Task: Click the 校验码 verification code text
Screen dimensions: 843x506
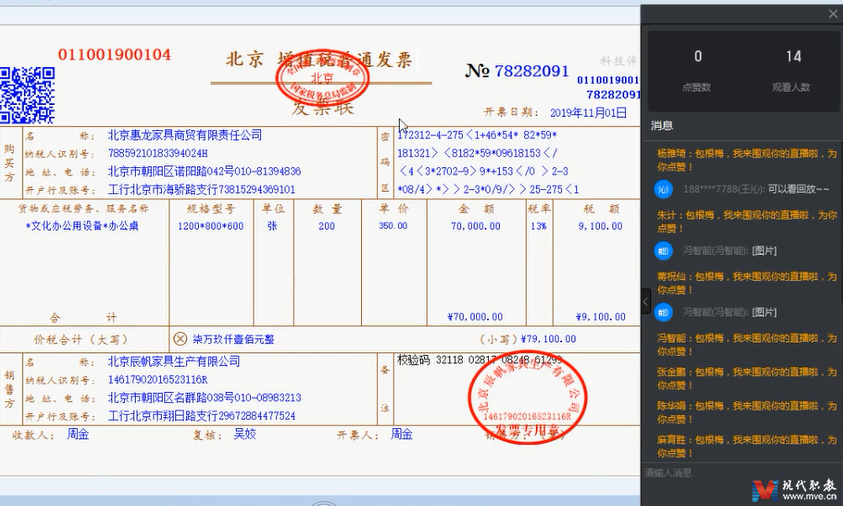Action: (x=480, y=360)
